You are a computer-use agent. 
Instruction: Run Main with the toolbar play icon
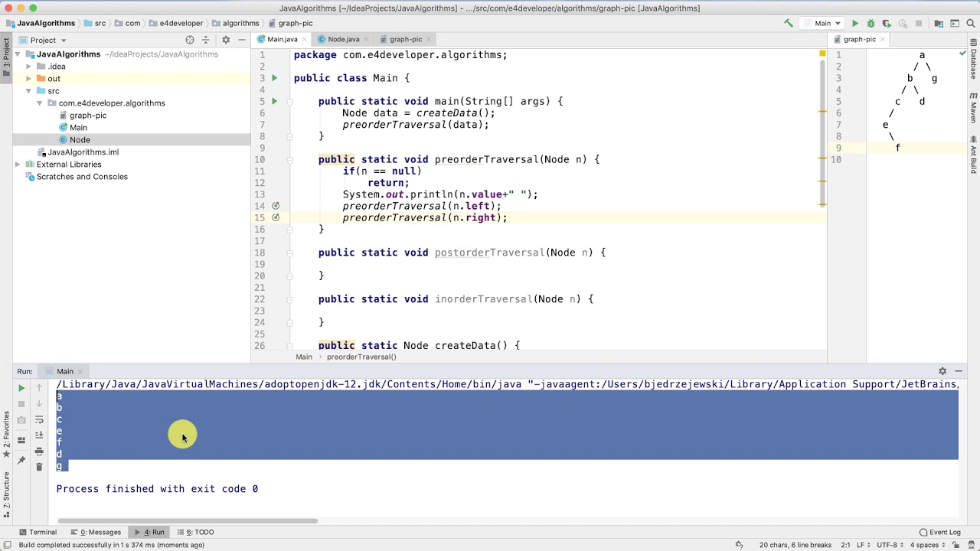(855, 24)
